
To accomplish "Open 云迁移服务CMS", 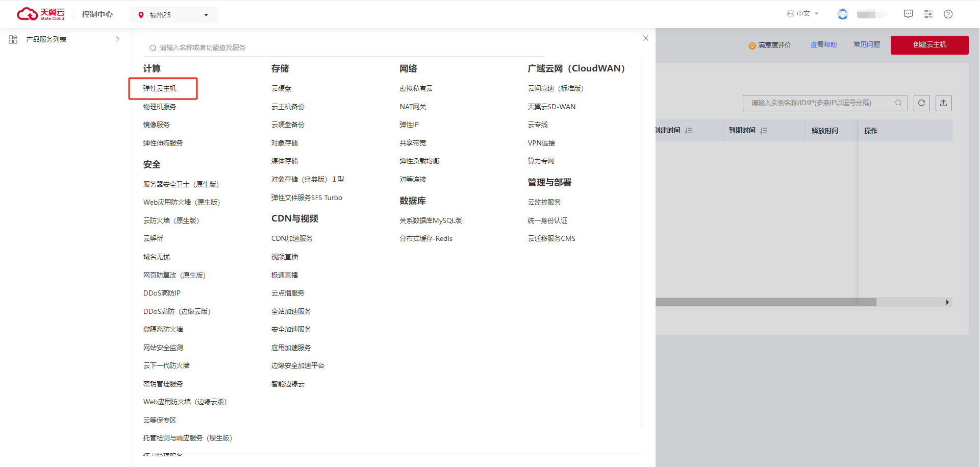I will (551, 238).
